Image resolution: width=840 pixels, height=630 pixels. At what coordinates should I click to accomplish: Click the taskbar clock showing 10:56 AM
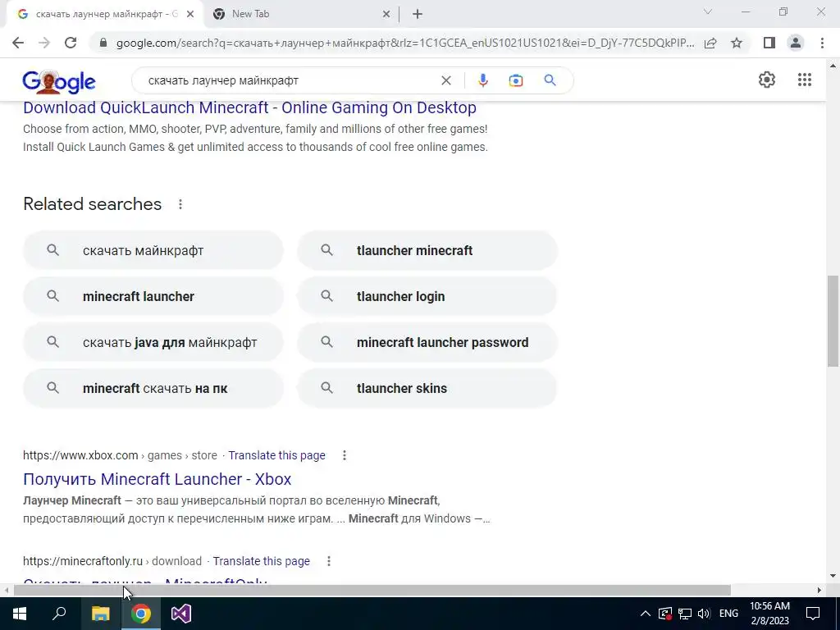[x=769, y=614]
